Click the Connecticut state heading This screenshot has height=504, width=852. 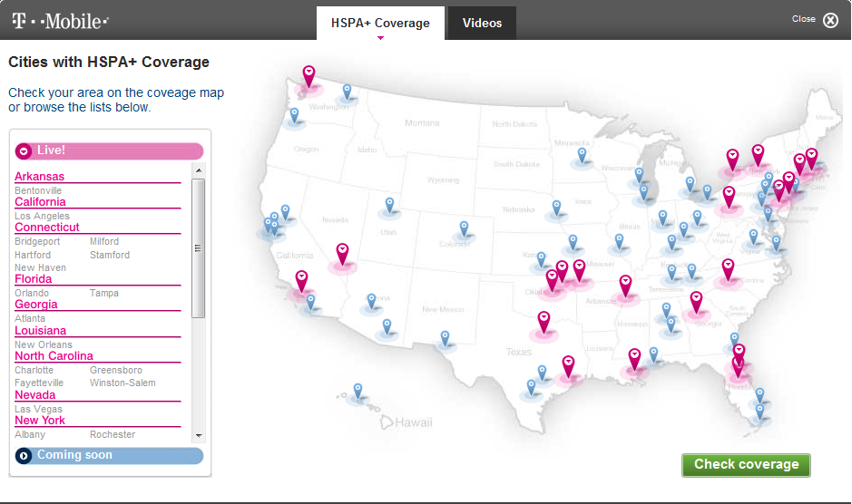click(47, 228)
